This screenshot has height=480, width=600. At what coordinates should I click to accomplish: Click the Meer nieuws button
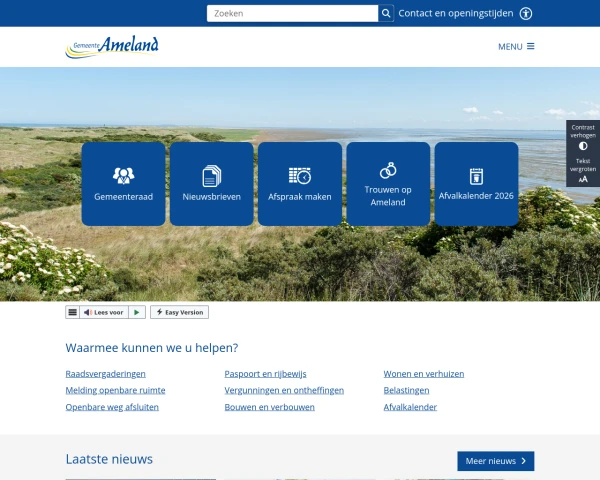[x=496, y=461]
